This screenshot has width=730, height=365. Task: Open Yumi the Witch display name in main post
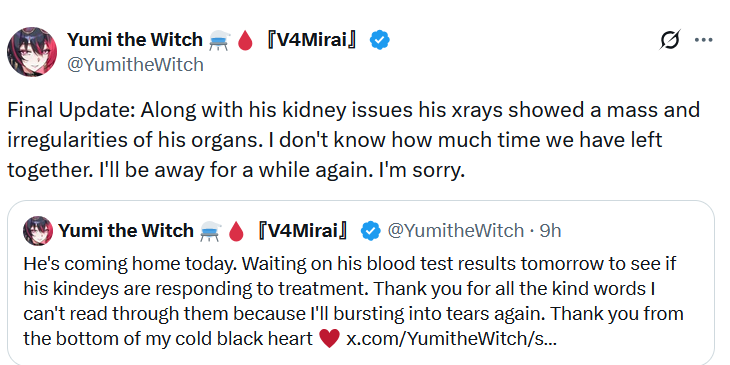click(x=135, y=40)
